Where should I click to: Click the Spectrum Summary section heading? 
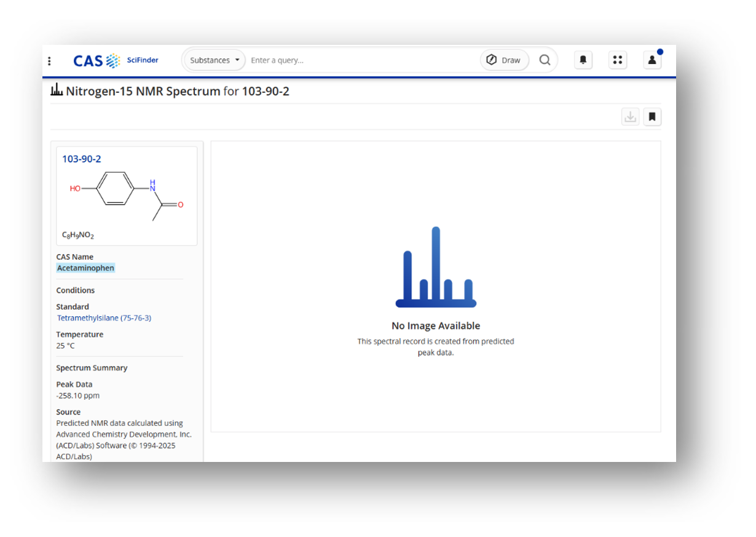point(92,368)
